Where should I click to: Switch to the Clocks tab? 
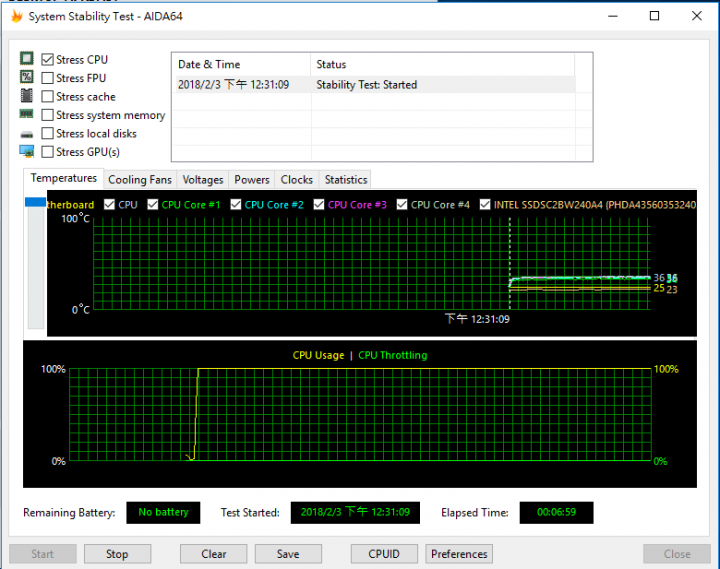click(x=297, y=180)
